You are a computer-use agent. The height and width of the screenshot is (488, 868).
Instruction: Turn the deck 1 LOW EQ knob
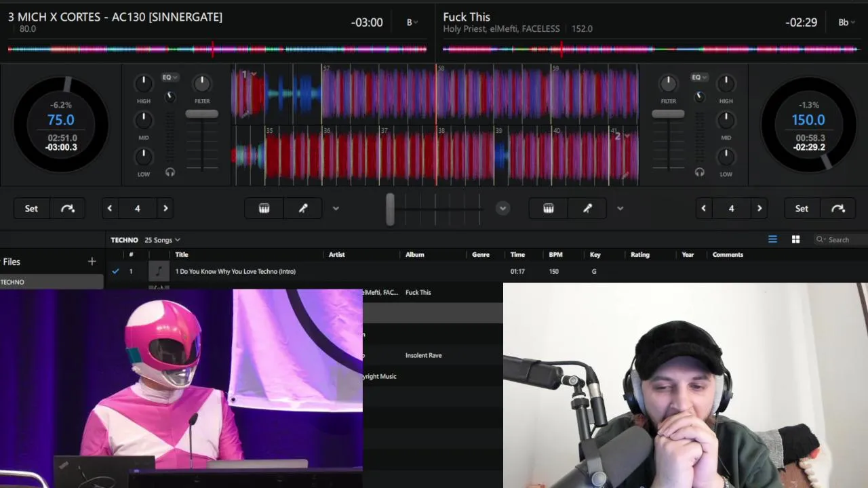(144, 157)
